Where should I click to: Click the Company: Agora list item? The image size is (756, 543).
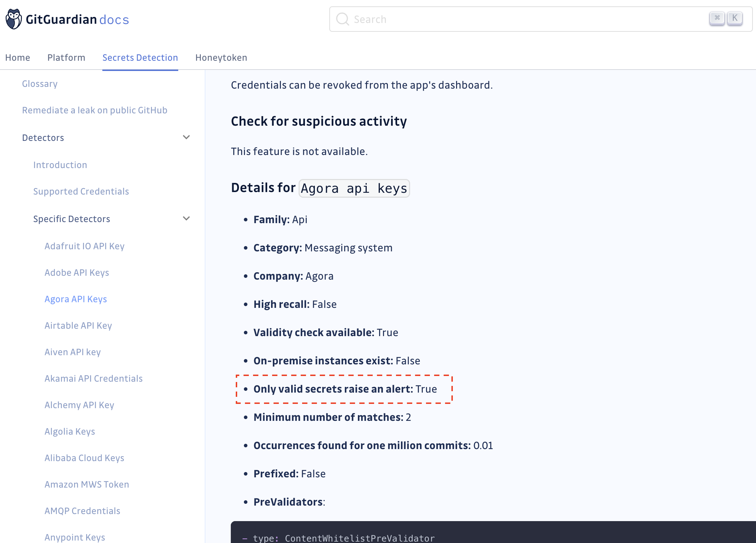pyautogui.click(x=293, y=276)
